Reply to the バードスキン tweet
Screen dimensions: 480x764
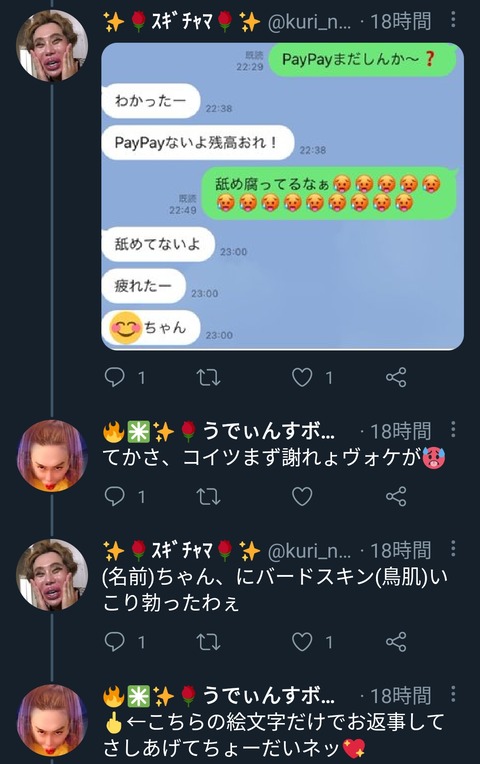[115, 642]
